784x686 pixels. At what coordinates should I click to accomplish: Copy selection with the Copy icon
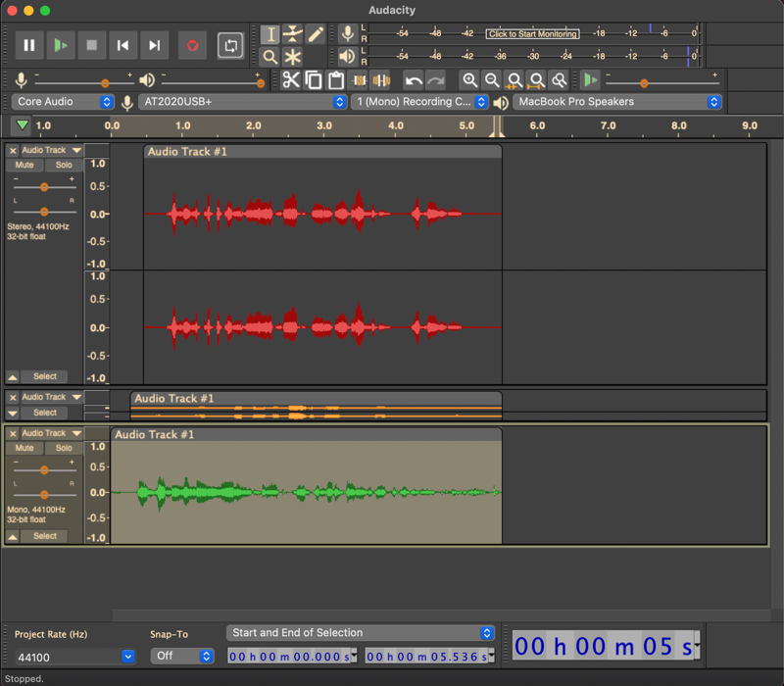point(314,80)
